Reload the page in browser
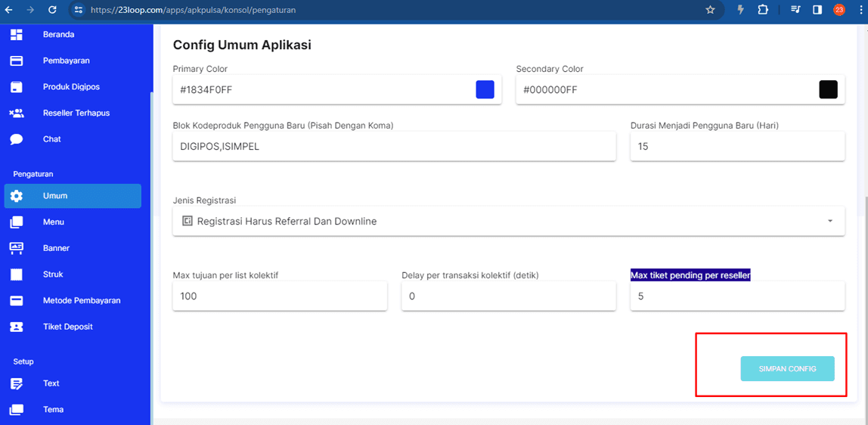The image size is (868, 425). (52, 10)
